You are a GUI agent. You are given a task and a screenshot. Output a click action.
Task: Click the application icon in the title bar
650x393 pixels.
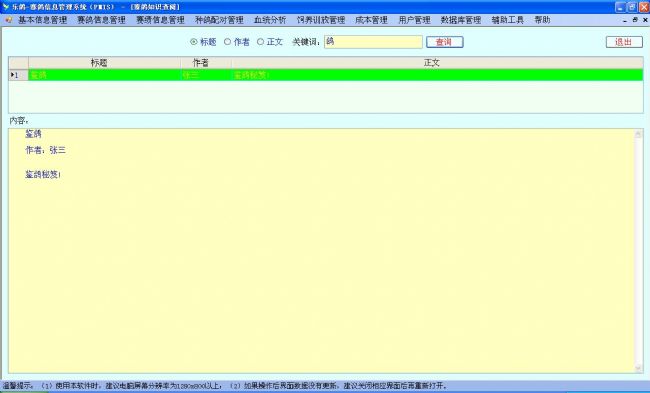(5, 7)
